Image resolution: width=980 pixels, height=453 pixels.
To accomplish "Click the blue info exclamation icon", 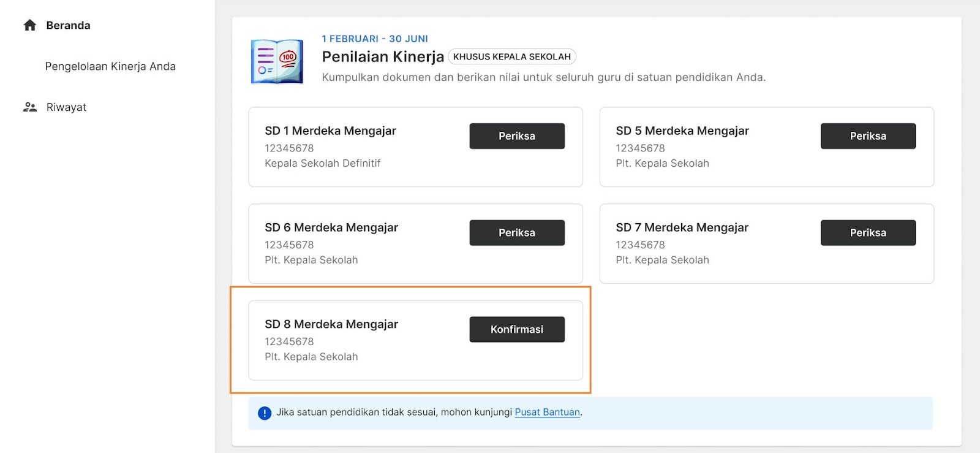I will [x=265, y=413].
